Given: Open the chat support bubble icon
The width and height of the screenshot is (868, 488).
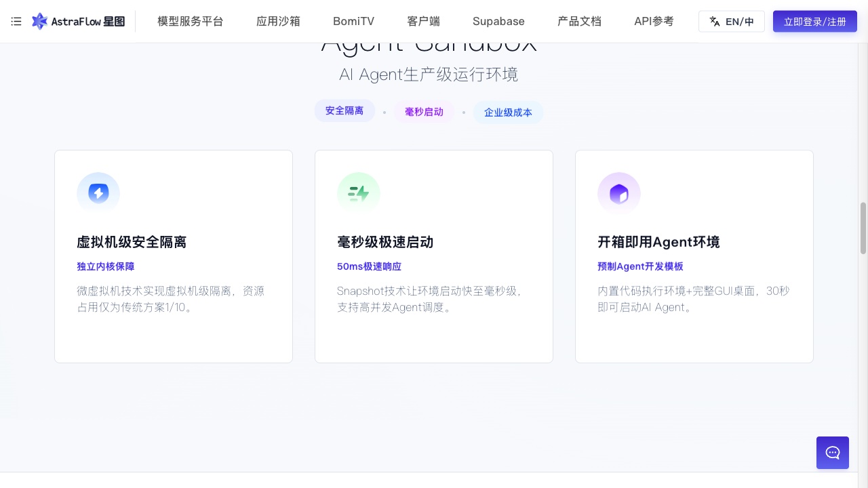Looking at the screenshot, I should click(833, 453).
